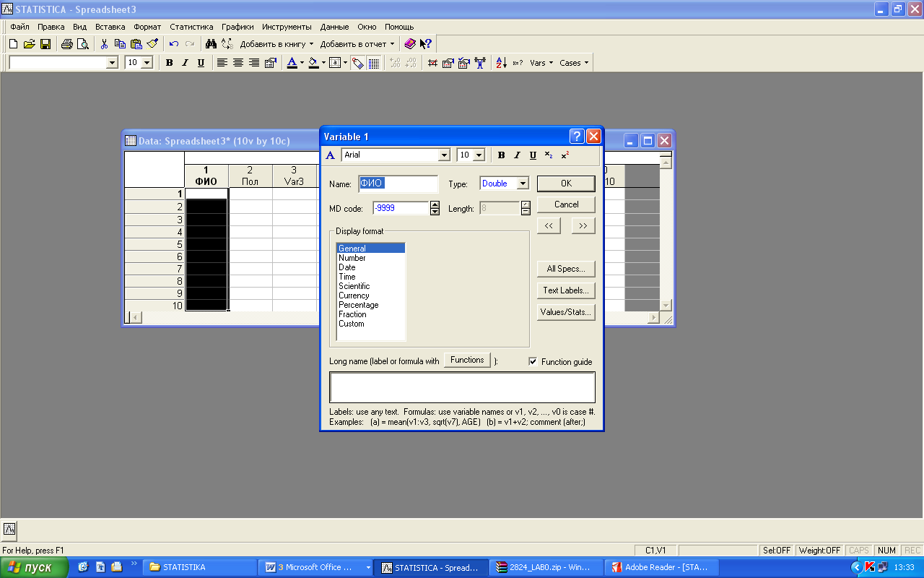
Task: Apply subscript in the Variable 1 dialog
Action: pos(549,155)
